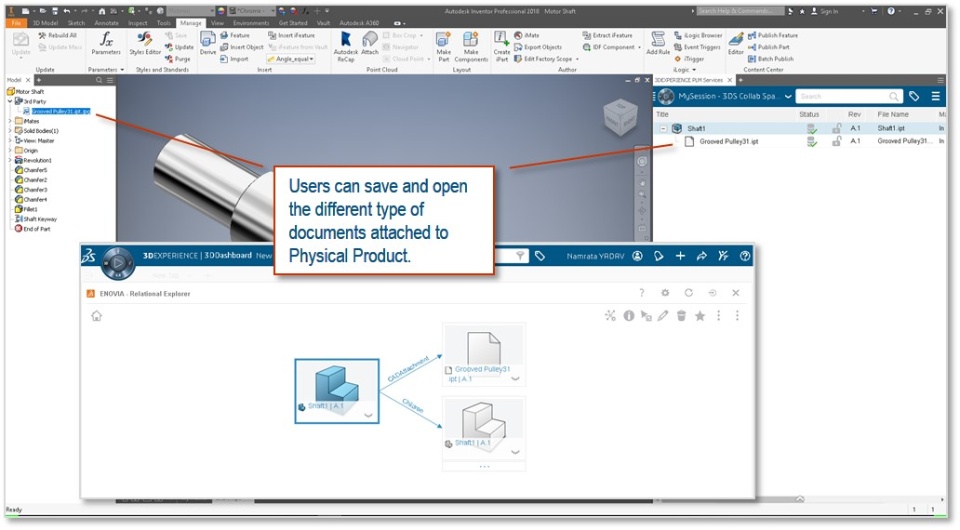Click the iTrigger tool

[689, 59]
